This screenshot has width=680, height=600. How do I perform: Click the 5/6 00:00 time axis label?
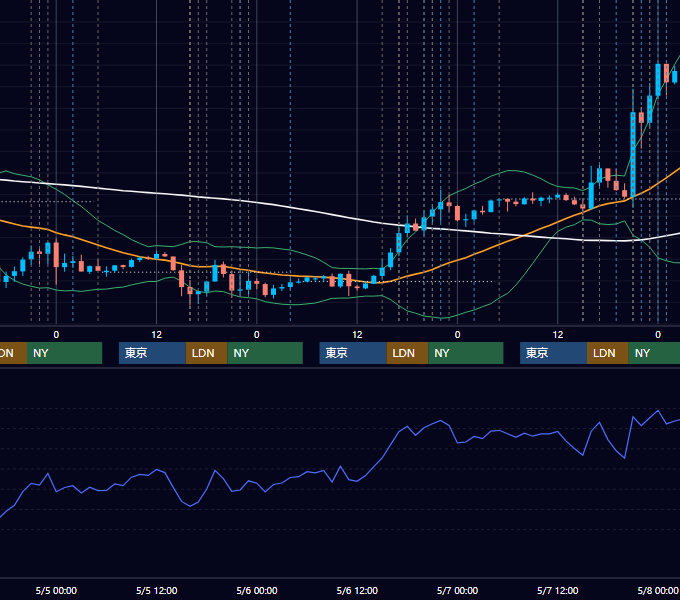257,590
